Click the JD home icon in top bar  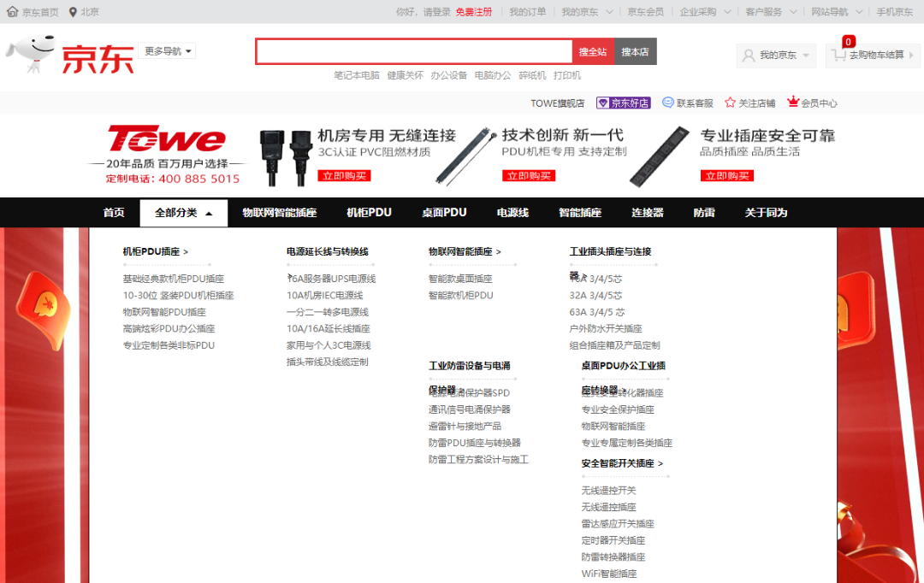[12, 12]
